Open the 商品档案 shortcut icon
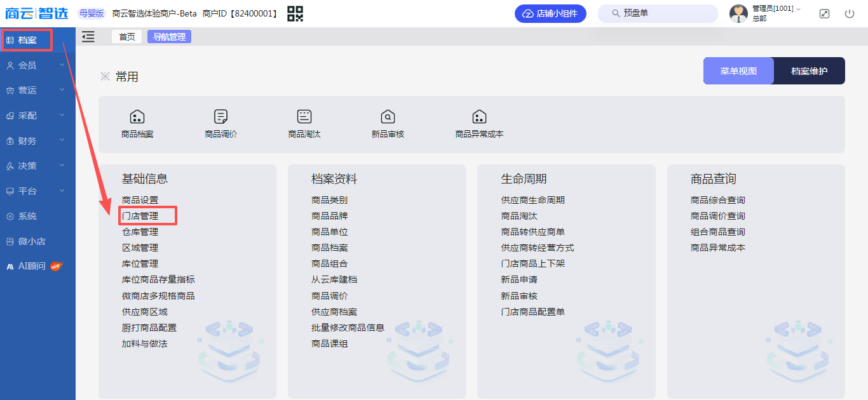The width and height of the screenshot is (868, 400). click(137, 117)
